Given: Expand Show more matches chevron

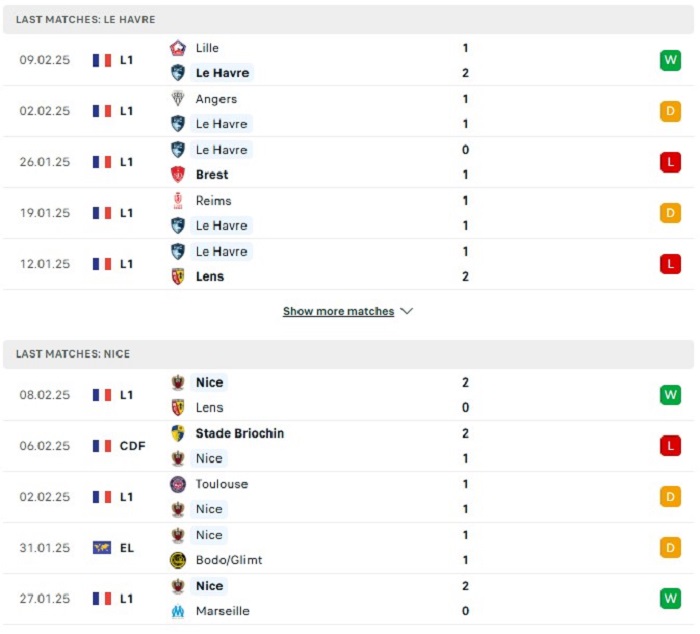Looking at the screenshot, I should (x=406, y=311).
